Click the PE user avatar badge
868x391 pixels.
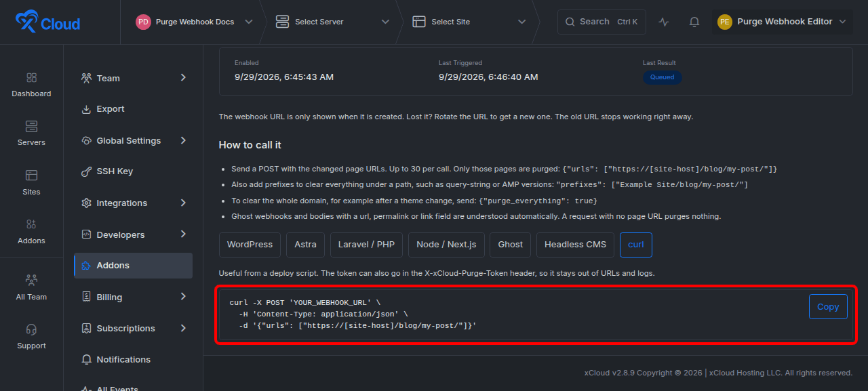point(725,22)
